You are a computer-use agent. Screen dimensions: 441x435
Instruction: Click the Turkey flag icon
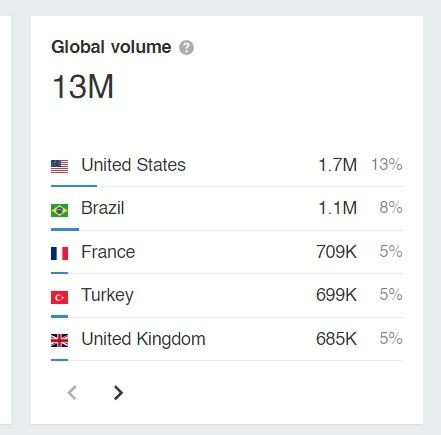pos(59,297)
